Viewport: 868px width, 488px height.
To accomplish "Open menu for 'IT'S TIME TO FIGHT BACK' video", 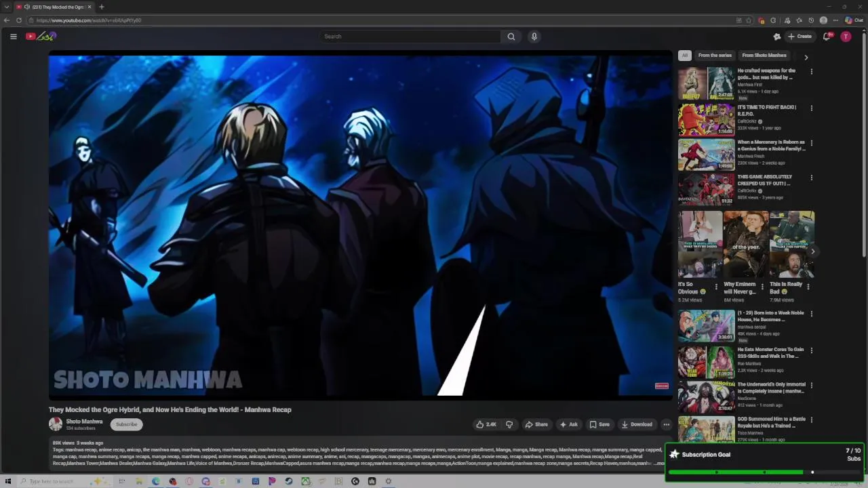I will (x=811, y=108).
